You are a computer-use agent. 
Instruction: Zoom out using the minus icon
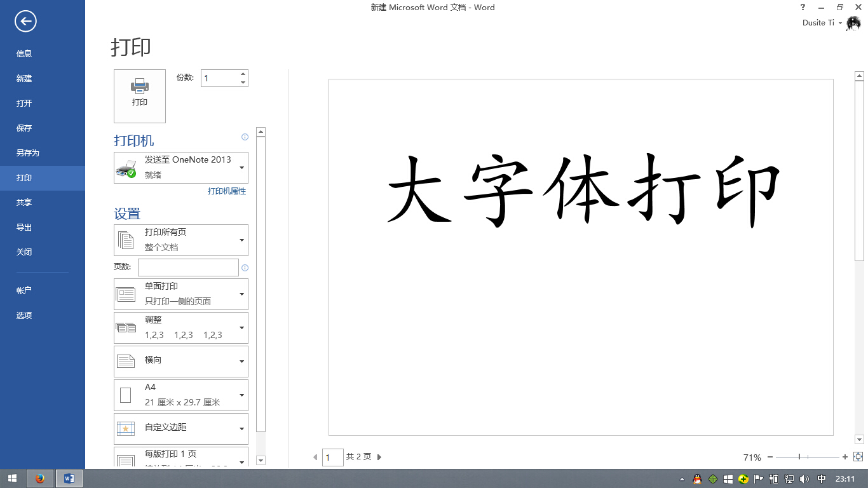coord(771,456)
